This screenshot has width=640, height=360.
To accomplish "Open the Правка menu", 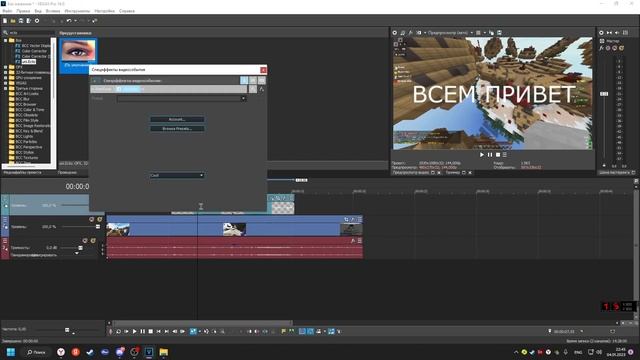I will 23,11.
